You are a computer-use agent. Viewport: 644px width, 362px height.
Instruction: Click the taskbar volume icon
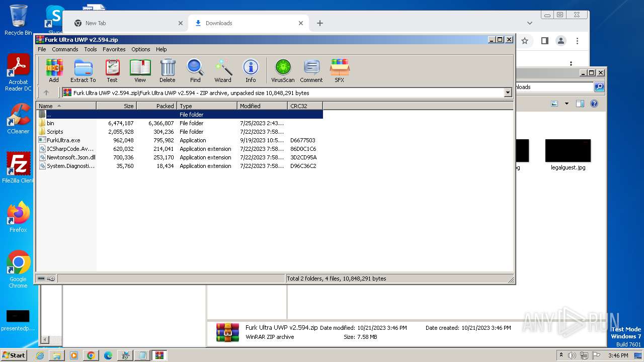pos(572,355)
